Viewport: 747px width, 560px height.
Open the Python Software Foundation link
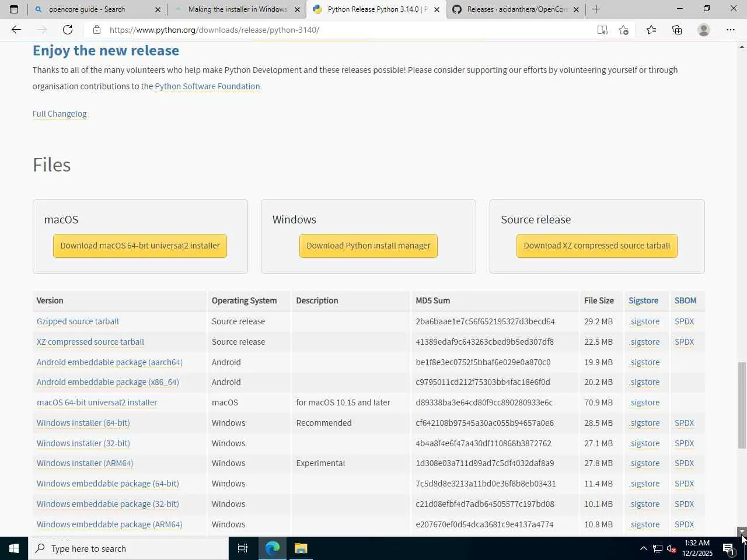pyautogui.click(x=207, y=86)
